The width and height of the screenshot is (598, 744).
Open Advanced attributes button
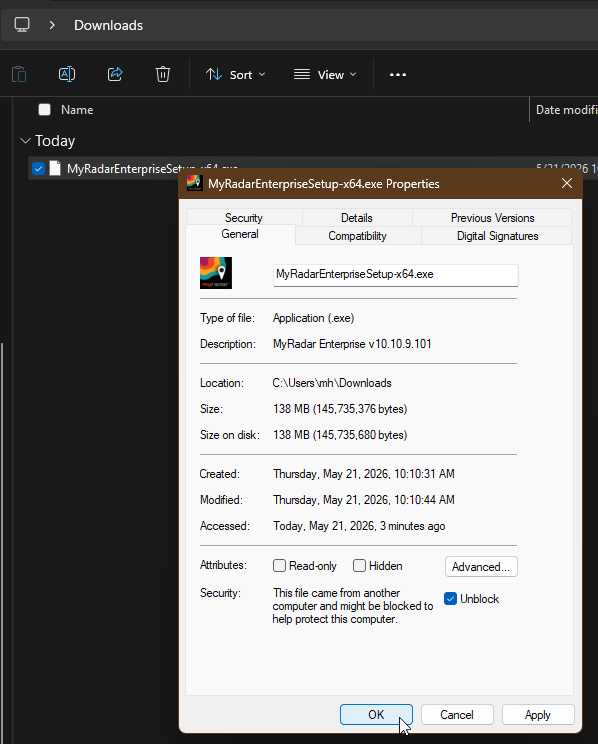pyautogui.click(x=481, y=567)
